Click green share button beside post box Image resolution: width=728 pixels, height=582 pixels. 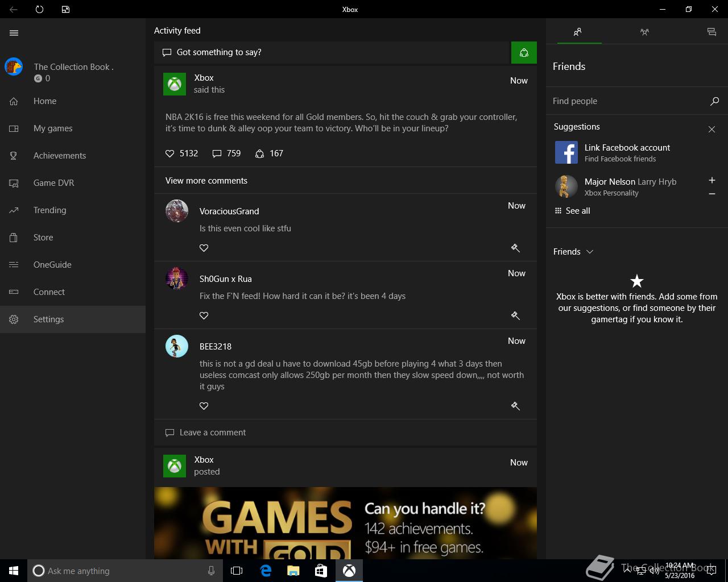tap(524, 52)
